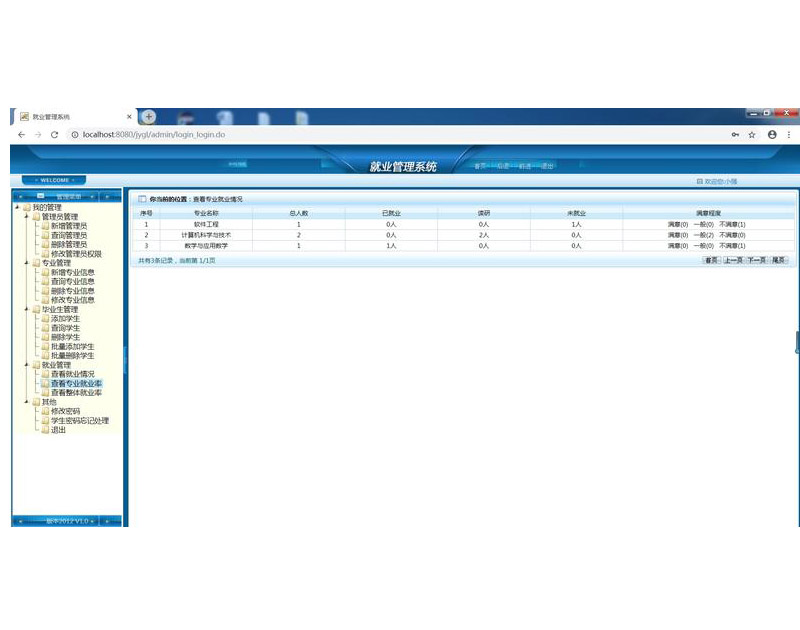Click 首页 in the top header navigation
Image resolution: width=800 pixels, height=630 pixels.
pyautogui.click(x=482, y=166)
